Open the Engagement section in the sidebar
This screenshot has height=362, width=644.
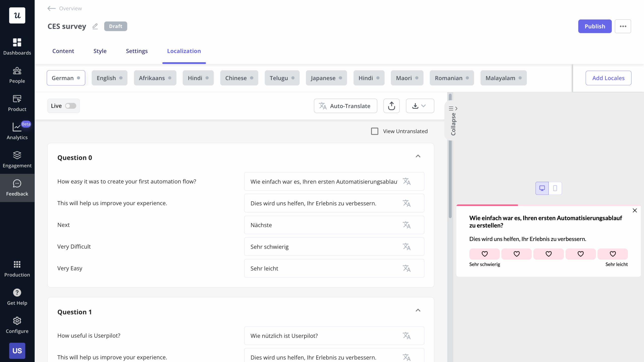[17, 159]
